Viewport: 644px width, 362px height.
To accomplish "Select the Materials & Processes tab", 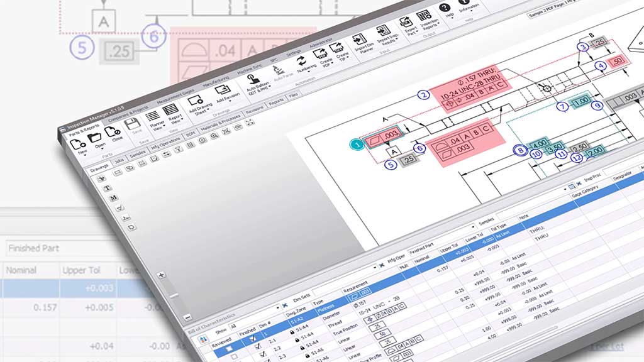I will tap(219, 123).
